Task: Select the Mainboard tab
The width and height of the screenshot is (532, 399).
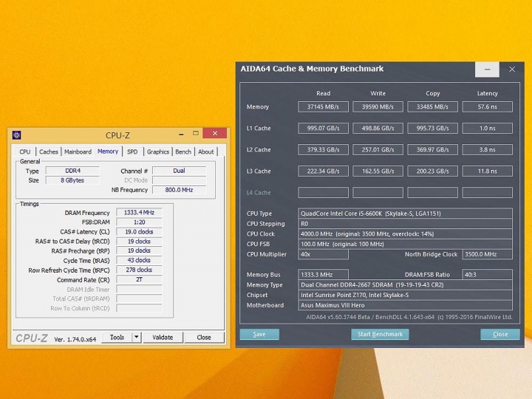Action: point(78,151)
